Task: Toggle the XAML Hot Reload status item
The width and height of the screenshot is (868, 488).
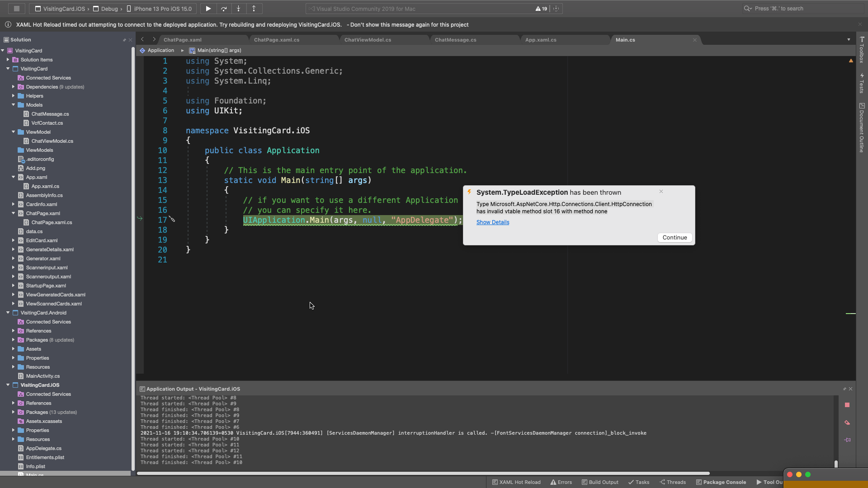Action: (x=516, y=482)
